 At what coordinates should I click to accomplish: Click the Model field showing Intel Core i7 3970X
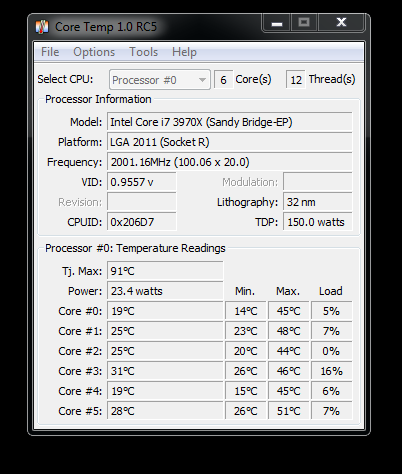pyautogui.click(x=229, y=122)
